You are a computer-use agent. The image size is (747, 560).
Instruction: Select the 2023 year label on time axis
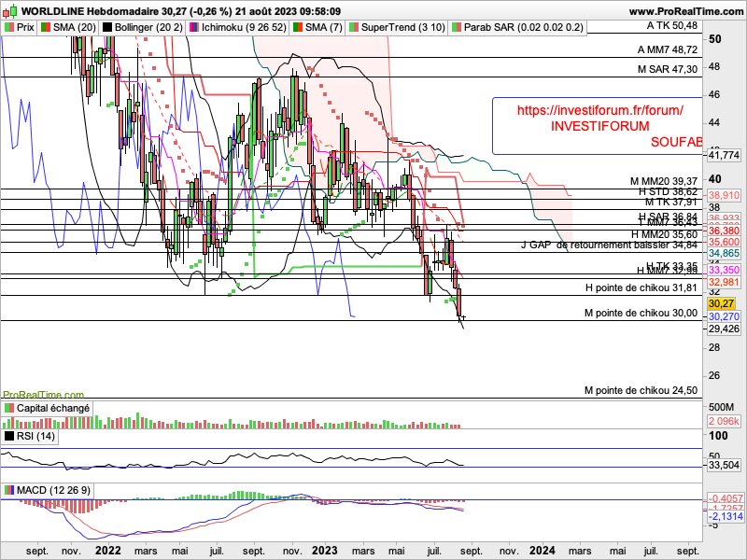point(325,551)
